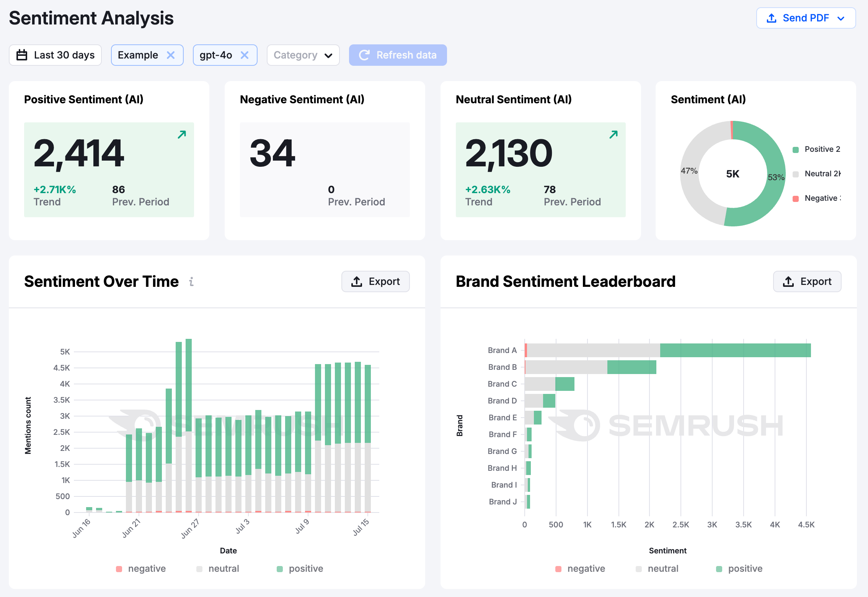Hide the neutral series in leaderboard legend

pos(657,568)
